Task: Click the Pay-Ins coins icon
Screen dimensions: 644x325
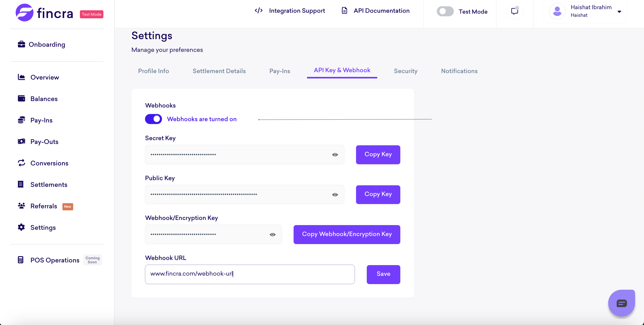Action: click(x=21, y=120)
